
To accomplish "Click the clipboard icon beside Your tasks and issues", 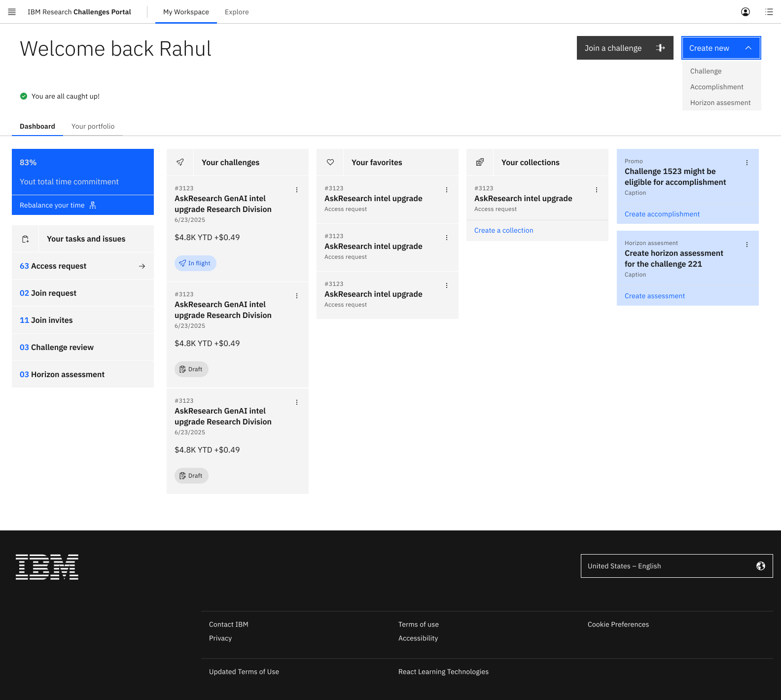I will [26, 239].
